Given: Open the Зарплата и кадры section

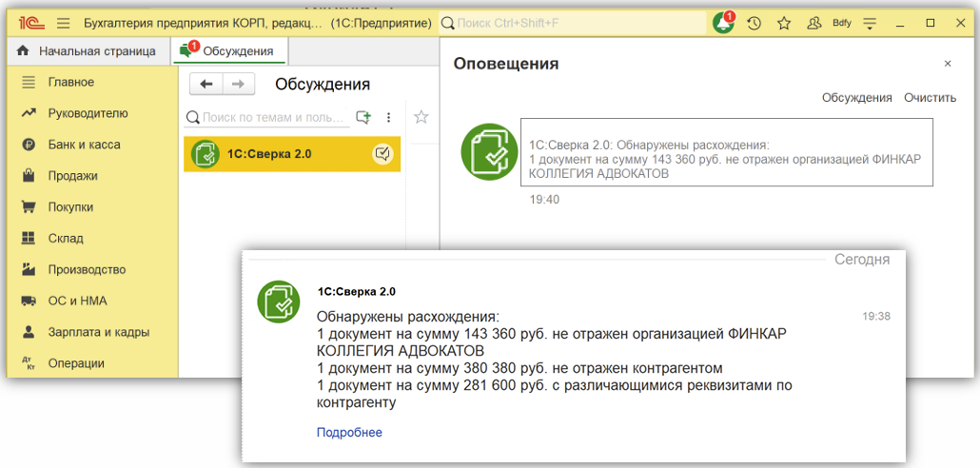Looking at the screenshot, I should pos(99,332).
